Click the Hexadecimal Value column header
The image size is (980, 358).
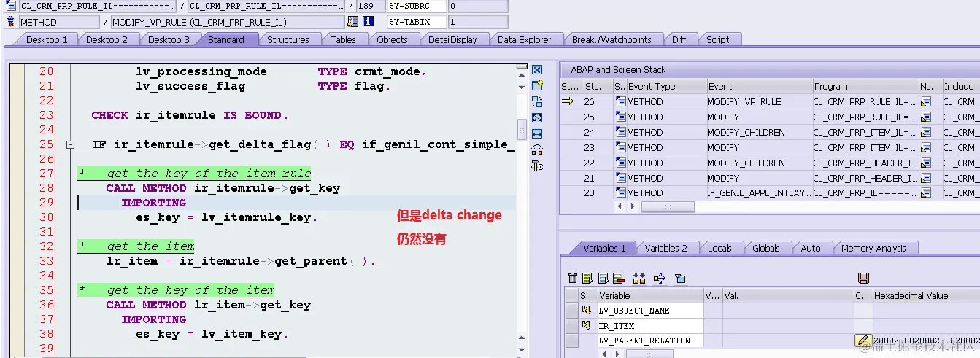[926, 295]
